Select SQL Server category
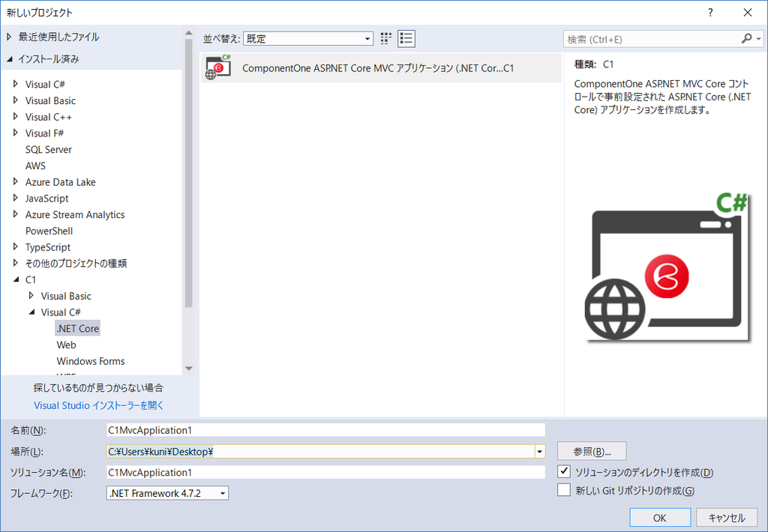The height and width of the screenshot is (532, 768). click(x=49, y=149)
